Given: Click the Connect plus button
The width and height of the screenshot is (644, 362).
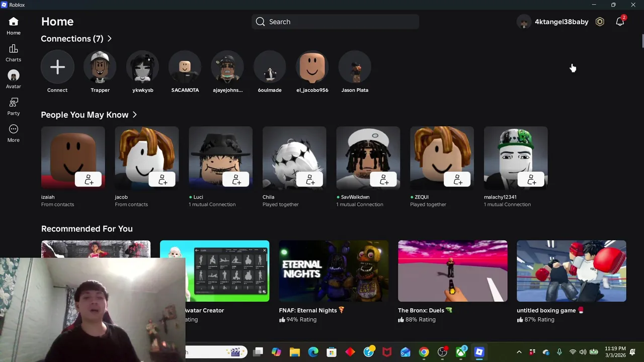Looking at the screenshot, I should [57, 67].
